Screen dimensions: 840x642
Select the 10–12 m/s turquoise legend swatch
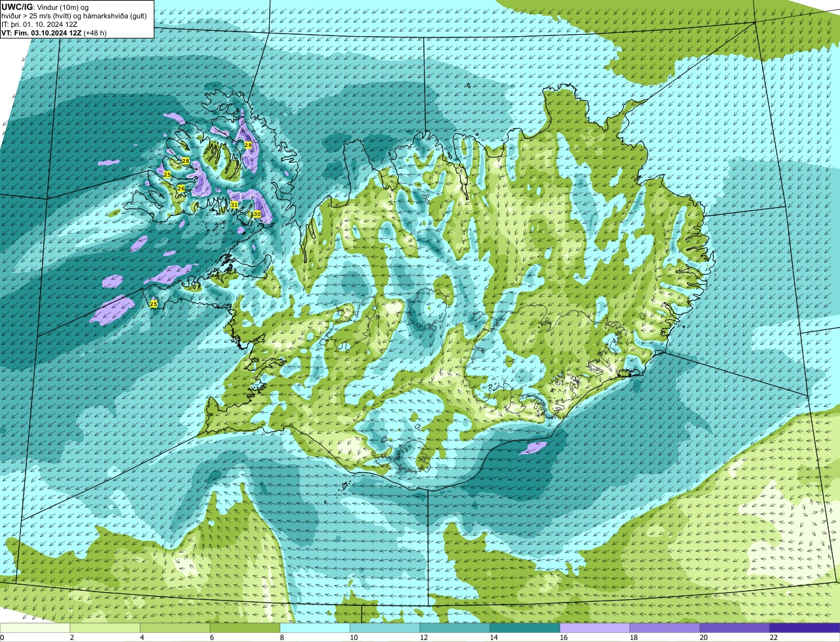point(385,628)
